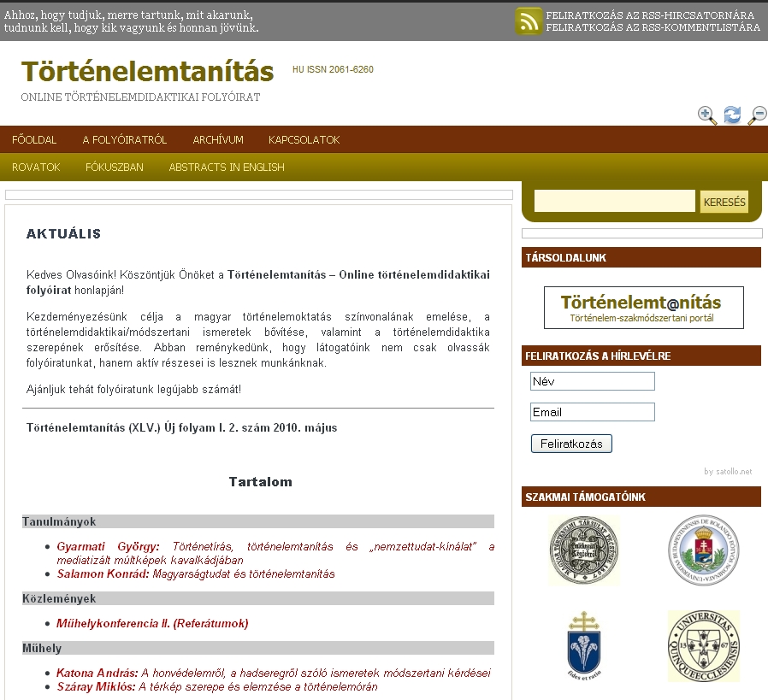The width and height of the screenshot is (768, 700).
Task: Click the Feliratkozás subscribe button
Action: [x=571, y=444]
